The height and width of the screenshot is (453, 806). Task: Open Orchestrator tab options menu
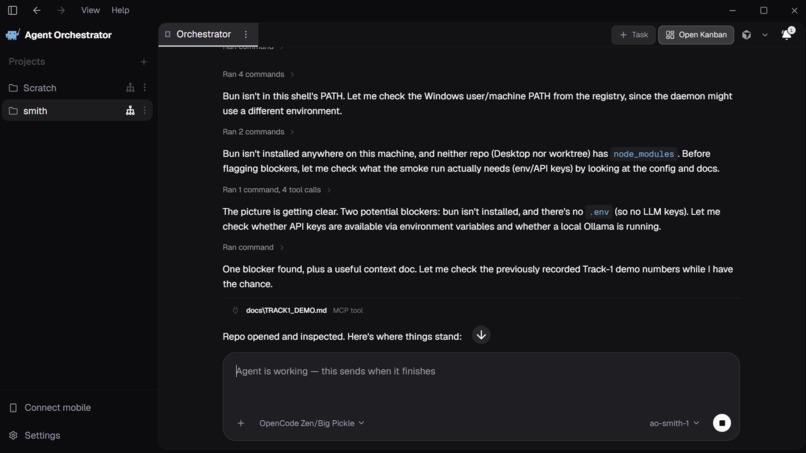click(x=246, y=34)
